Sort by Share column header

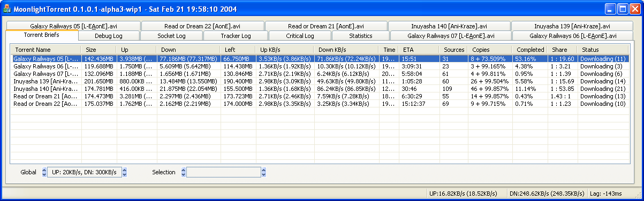pos(563,50)
